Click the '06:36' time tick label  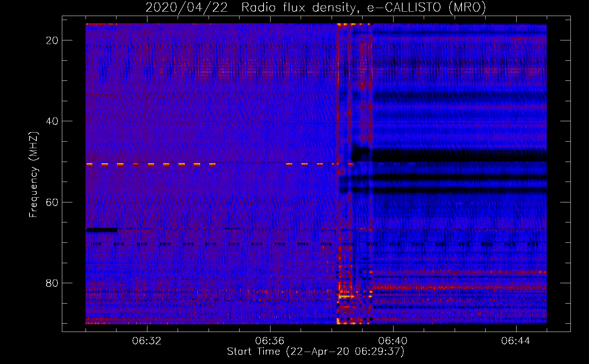tap(270, 341)
